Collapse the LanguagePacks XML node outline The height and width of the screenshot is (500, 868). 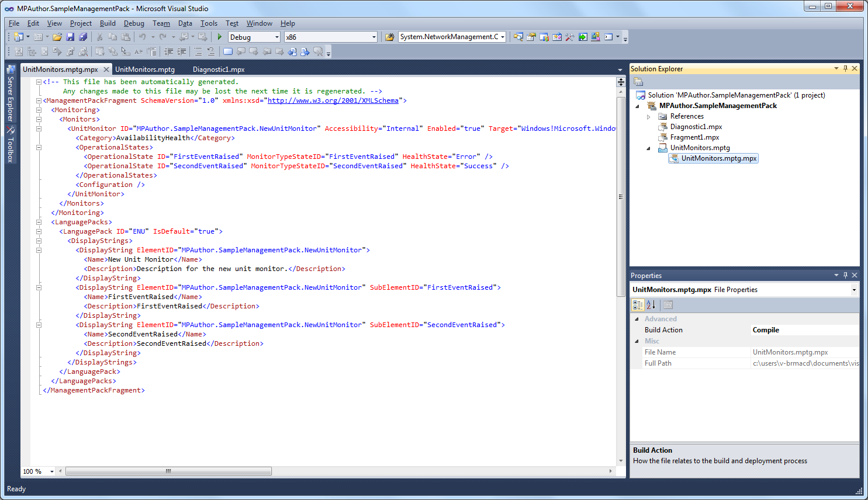[x=39, y=222]
